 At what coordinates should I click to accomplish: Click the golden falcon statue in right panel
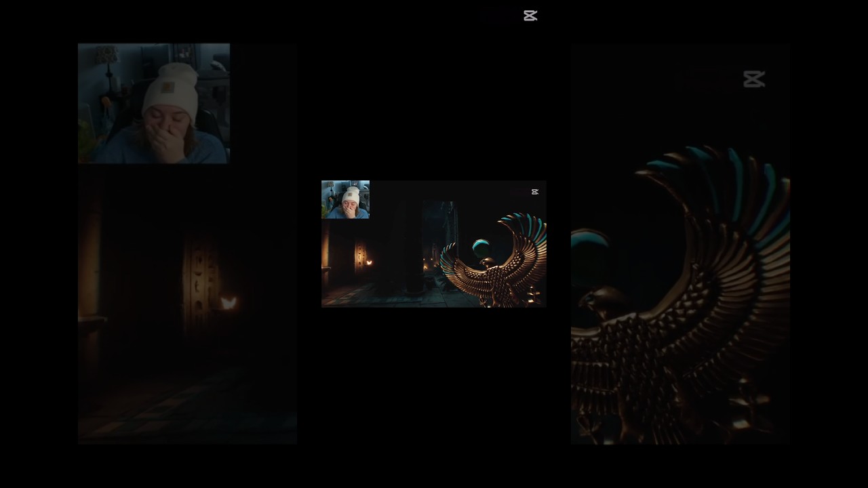click(x=680, y=295)
